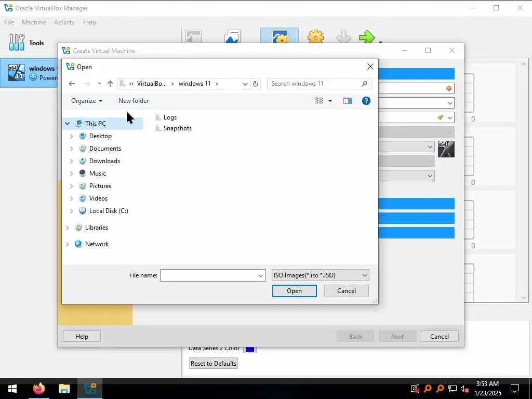The height and width of the screenshot is (399, 532).
Task: Open the Start arrow dropdown
Action: (381, 43)
